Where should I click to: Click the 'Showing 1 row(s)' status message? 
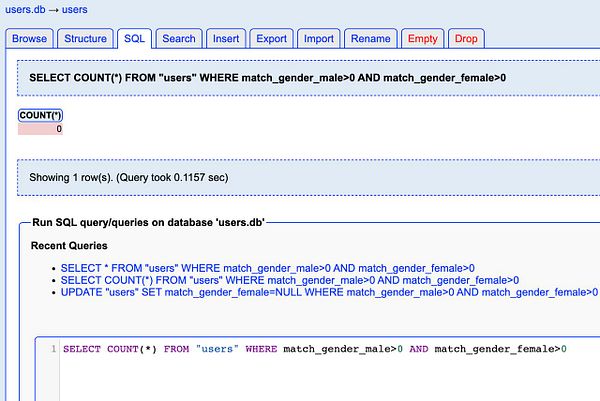pyautogui.click(x=129, y=178)
